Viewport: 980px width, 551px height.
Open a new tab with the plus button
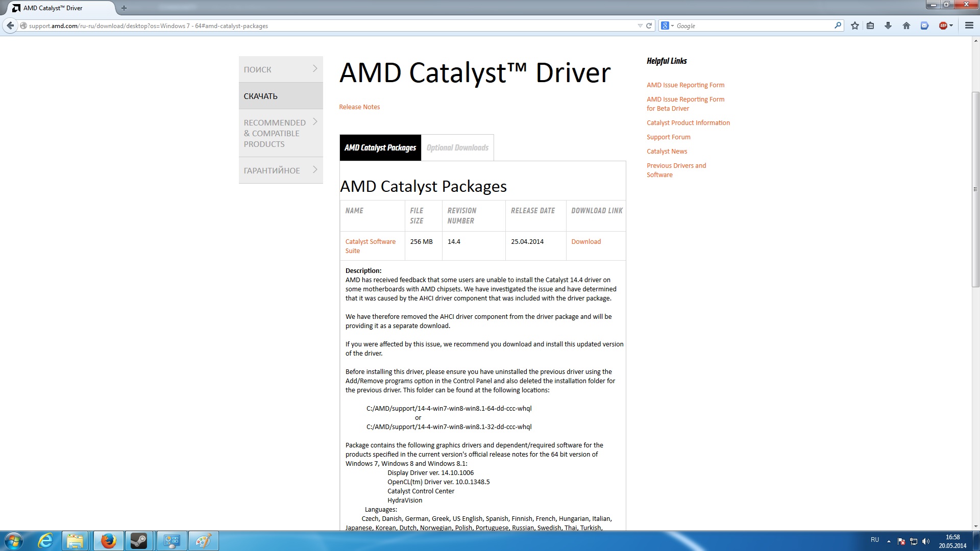coord(124,8)
